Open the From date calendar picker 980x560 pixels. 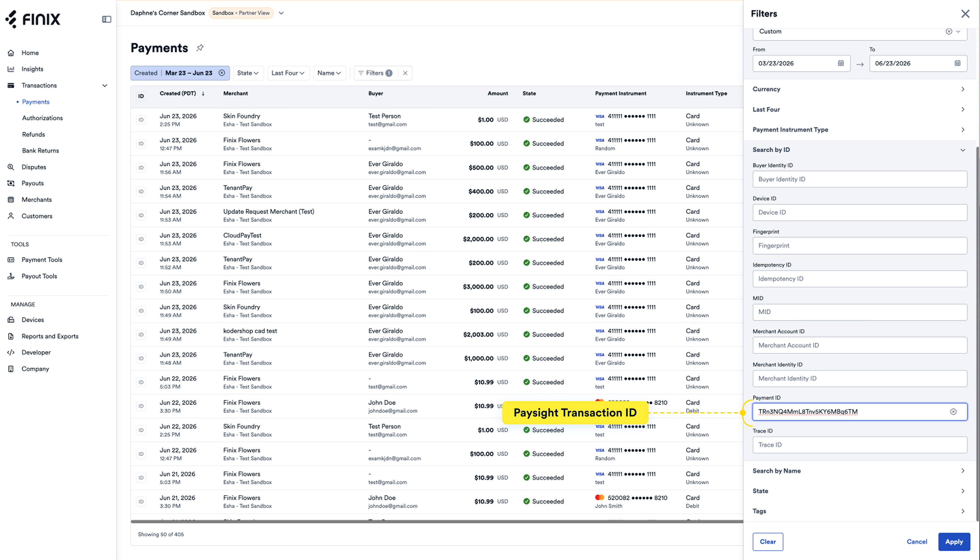click(841, 63)
